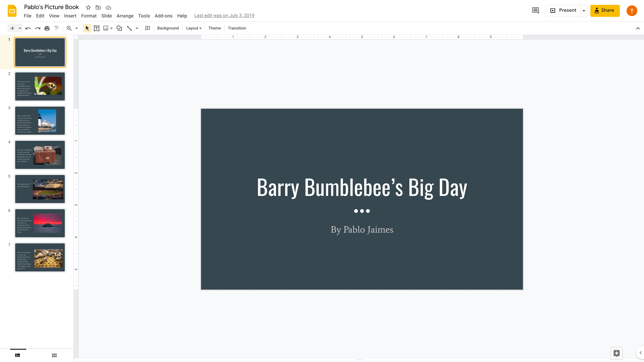Click the undo arrow icon
644x362 pixels.
(28, 28)
